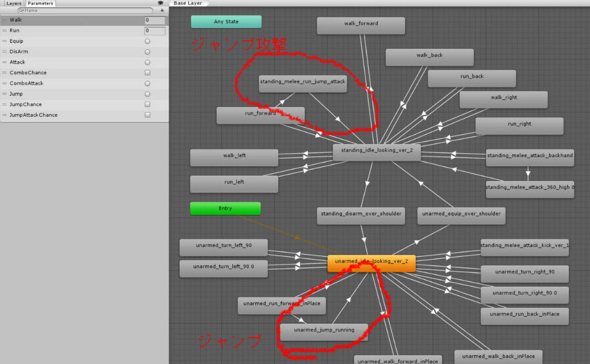Screen dimensions: 590x364
Task: Switch to the Layers tab
Action: tap(14, 3)
